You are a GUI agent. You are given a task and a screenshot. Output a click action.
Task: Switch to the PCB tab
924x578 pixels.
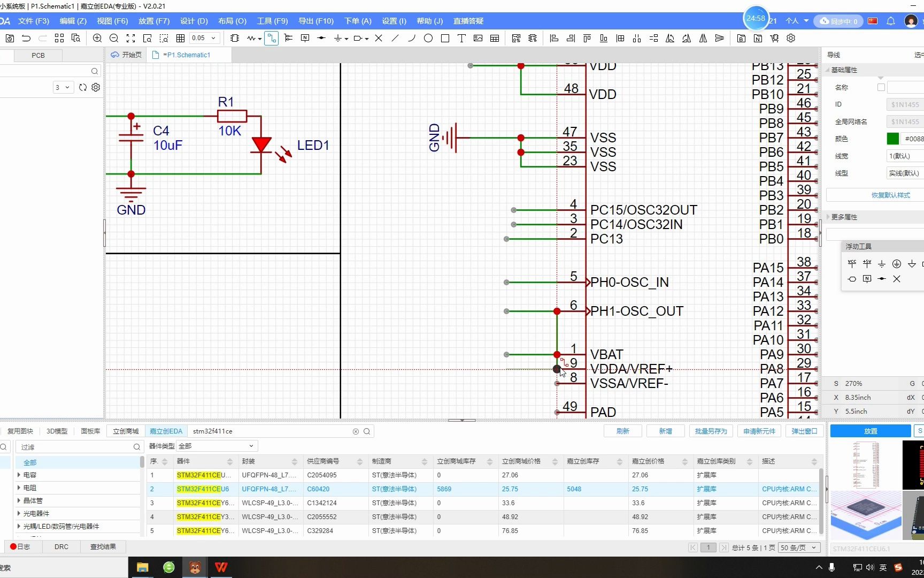(x=38, y=55)
